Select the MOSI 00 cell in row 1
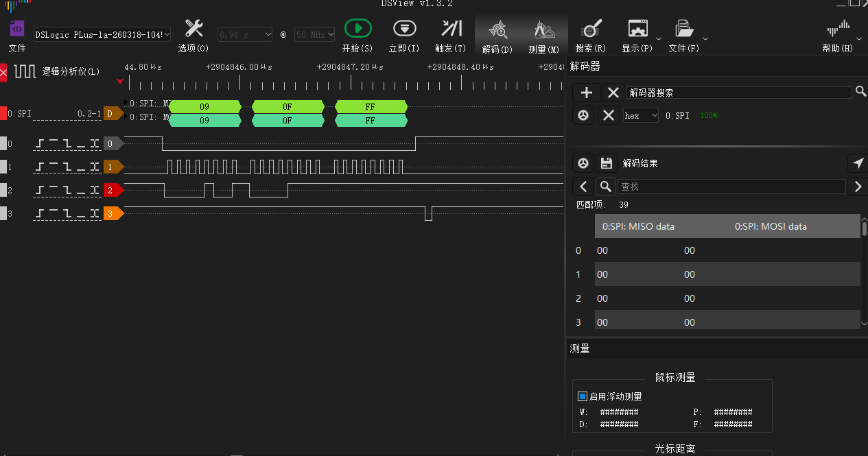868x456 pixels. click(690, 274)
